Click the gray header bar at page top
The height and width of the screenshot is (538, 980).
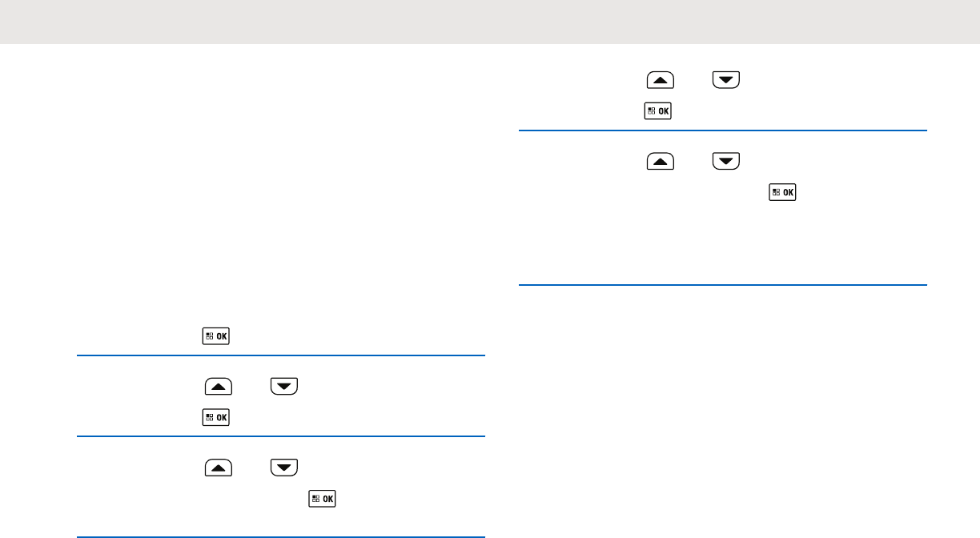(x=490, y=22)
